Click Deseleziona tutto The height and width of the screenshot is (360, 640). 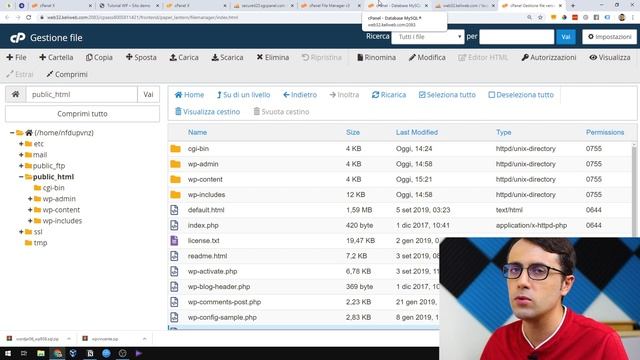coord(521,95)
